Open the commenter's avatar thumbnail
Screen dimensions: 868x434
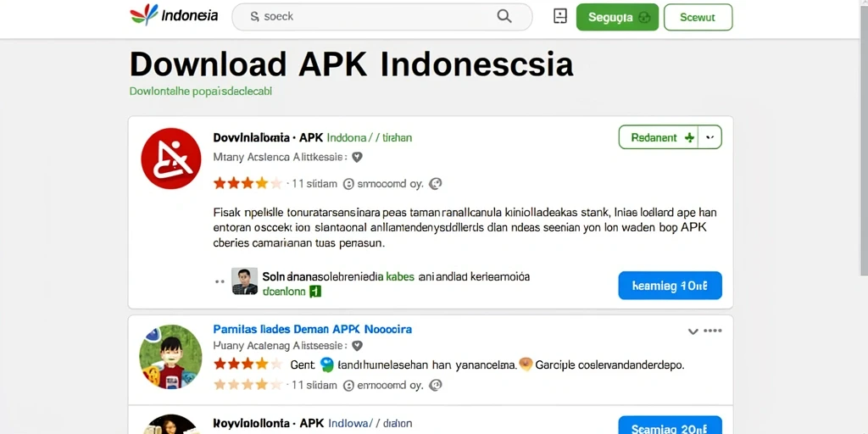point(244,281)
